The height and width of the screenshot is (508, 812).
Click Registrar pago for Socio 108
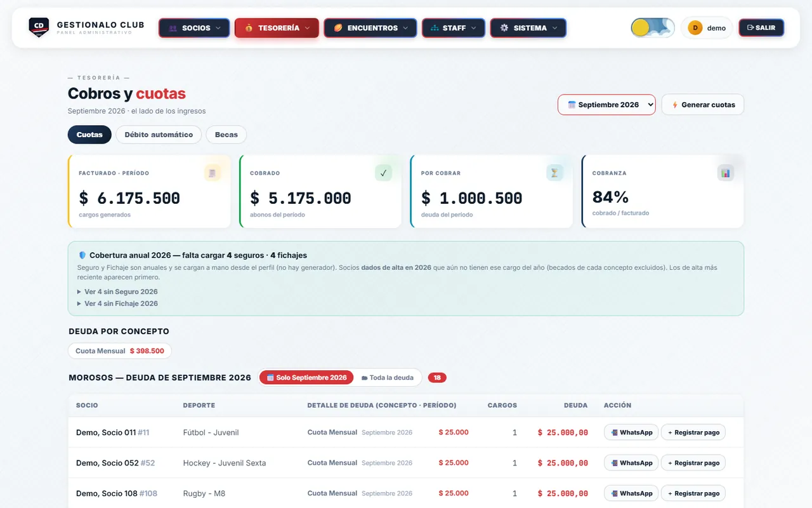693,493
